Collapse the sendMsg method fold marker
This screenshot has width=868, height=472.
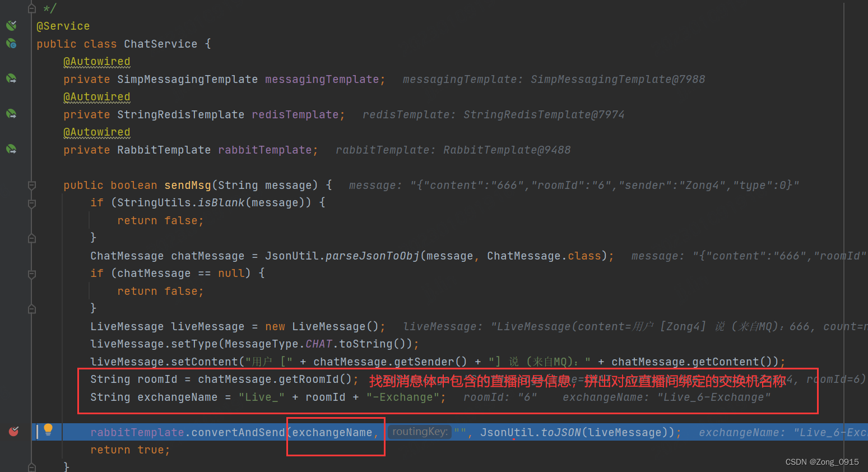pyautogui.click(x=32, y=185)
